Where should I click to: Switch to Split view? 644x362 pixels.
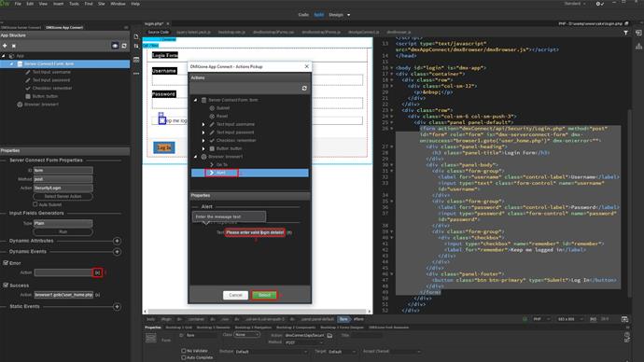coord(318,15)
